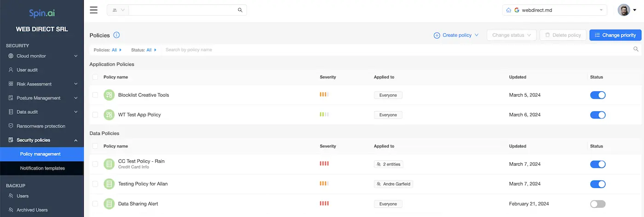The image size is (644, 217).
Task: Open the Create policy dropdown
Action: pos(456,35)
